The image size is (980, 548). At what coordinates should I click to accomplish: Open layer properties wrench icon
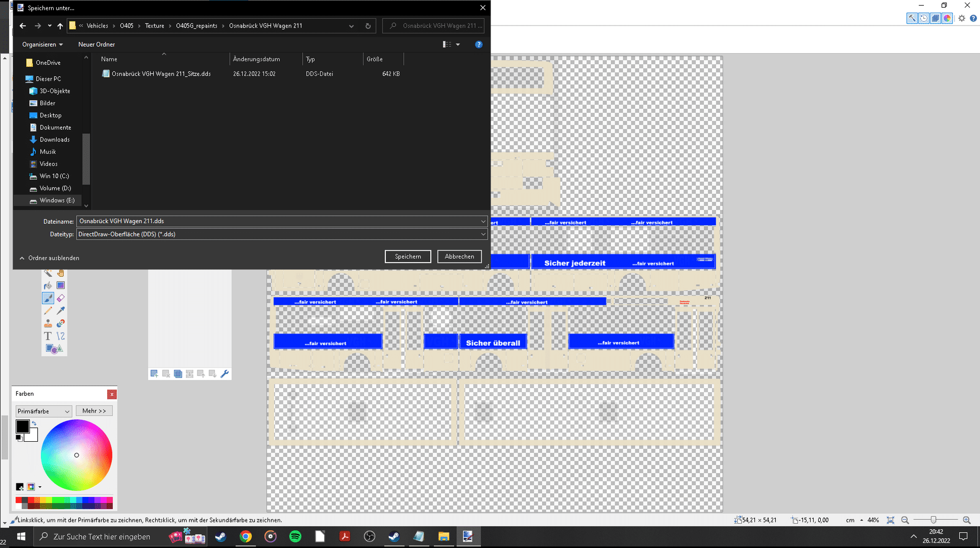(x=225, y=374)
